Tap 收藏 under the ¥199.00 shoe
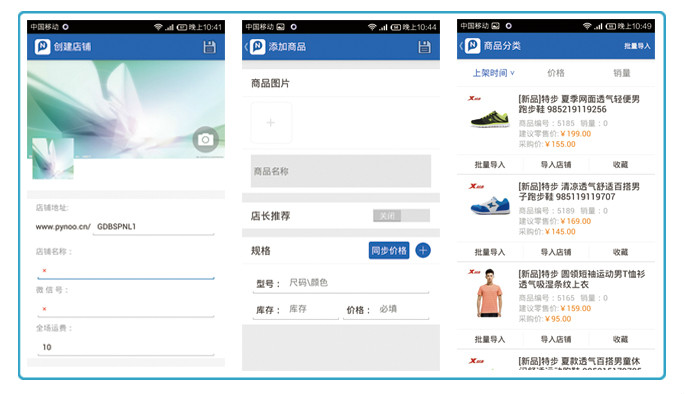The height and width of the screenshot is (394, 685). (x=620, y=165)
